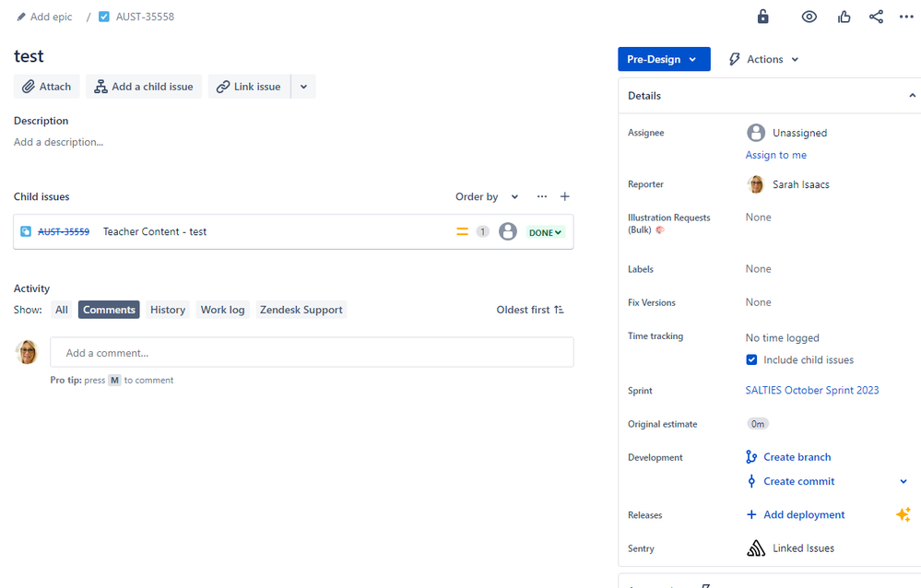This screenshot has height=588, width=921.
Task: Click the task type checkbox icon beside AUST-35558
Action: tap(104, 17)
